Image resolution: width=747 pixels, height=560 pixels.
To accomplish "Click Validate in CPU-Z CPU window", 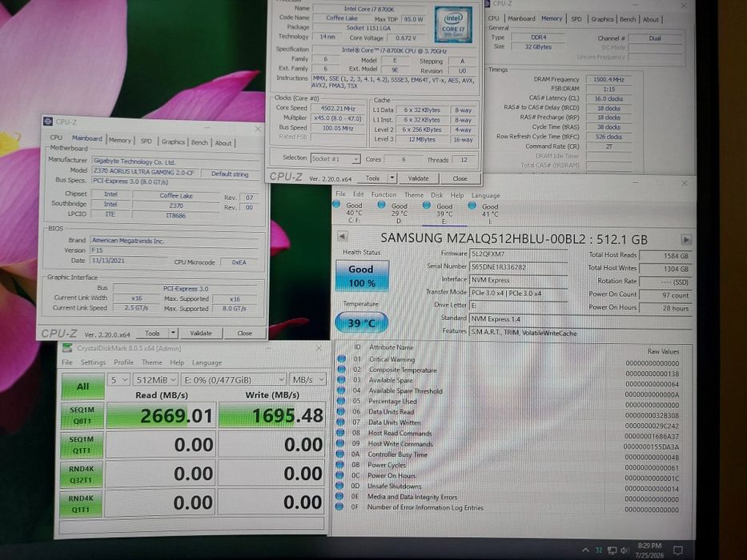I will coord(418,178).
